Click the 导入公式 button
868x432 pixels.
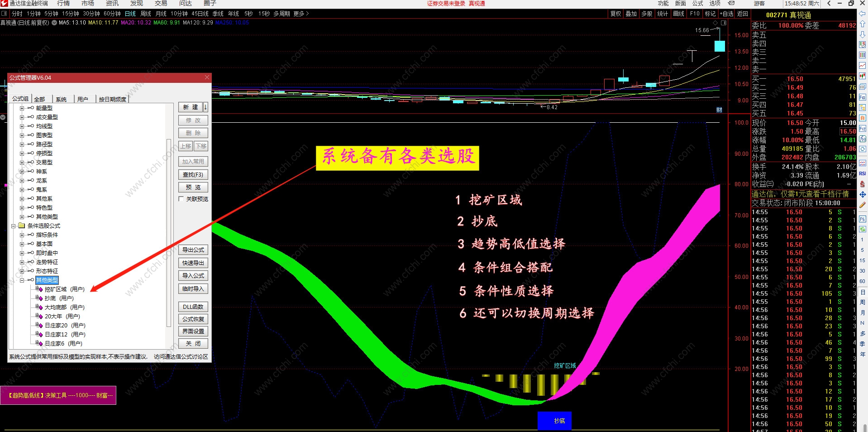tap(193, 275)
